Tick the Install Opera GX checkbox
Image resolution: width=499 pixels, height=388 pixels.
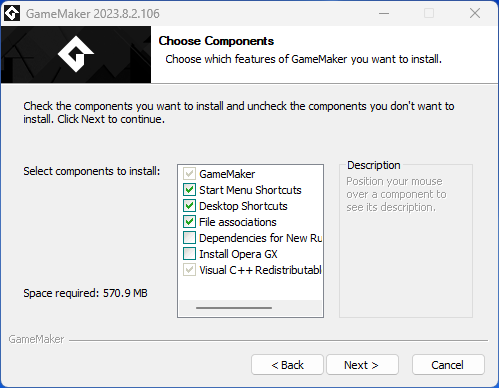point(189,254)
